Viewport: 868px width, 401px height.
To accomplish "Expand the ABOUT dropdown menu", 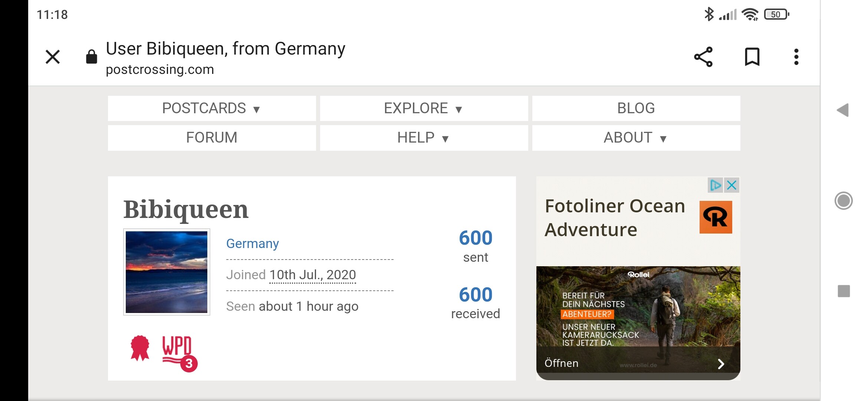I will [636, 138].
